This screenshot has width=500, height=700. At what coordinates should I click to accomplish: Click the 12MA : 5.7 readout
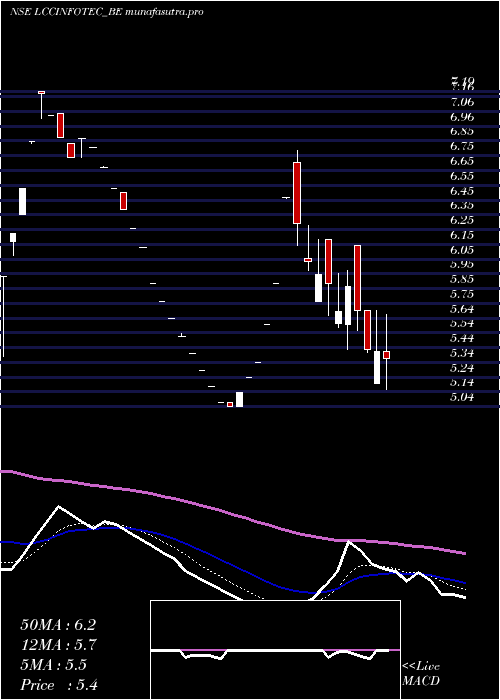(58, 645)
